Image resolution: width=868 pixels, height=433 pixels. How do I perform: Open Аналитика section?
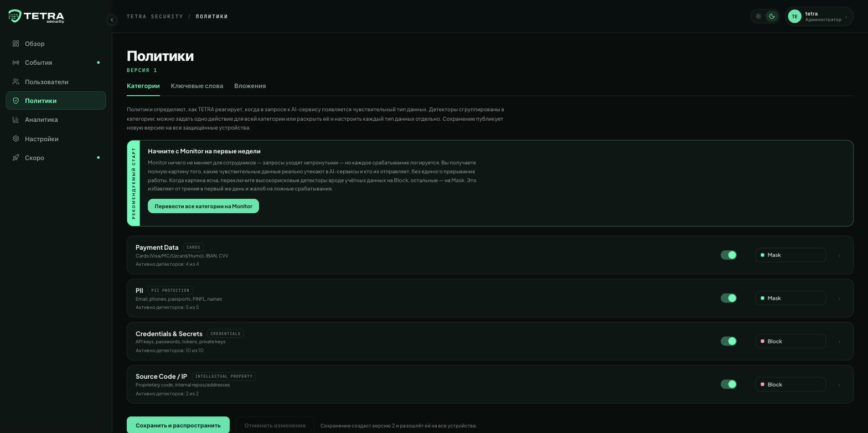[x=56, y=120]
